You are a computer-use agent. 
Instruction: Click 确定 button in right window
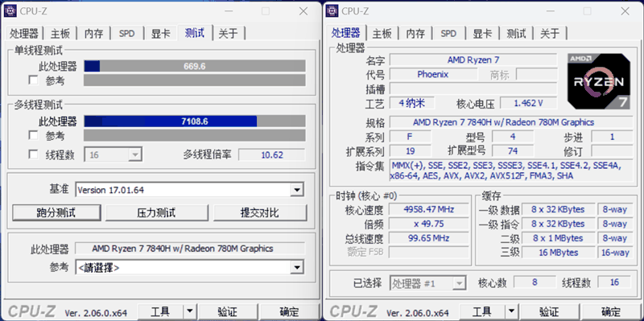click(x=611, y=311)
